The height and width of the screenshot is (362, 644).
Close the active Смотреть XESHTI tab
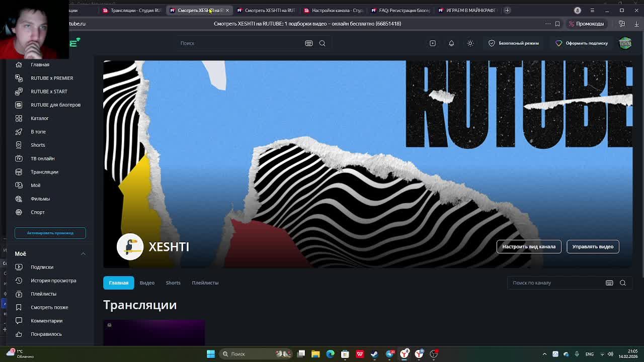pyautogui.click(x=227, y=10)
